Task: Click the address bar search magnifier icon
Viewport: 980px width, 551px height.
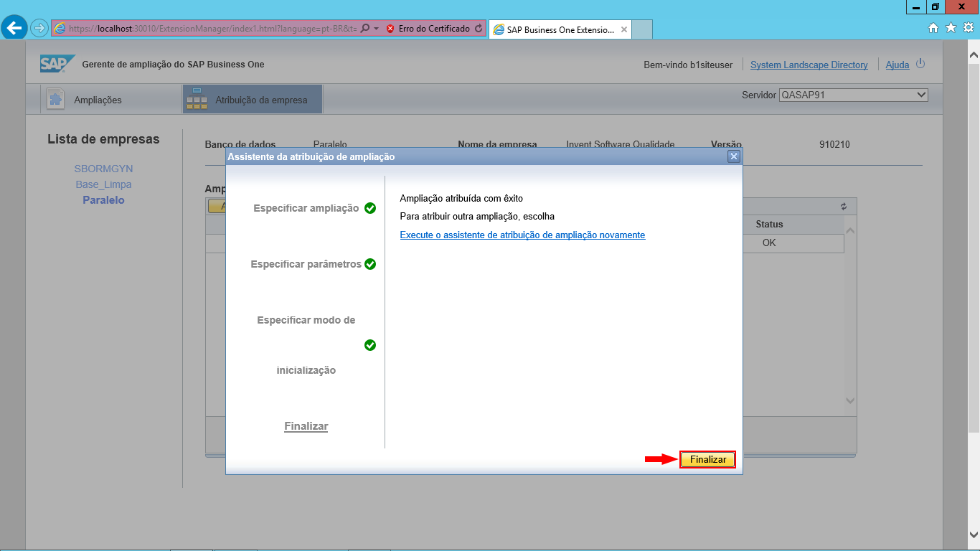Action: [x=365, y=29]
